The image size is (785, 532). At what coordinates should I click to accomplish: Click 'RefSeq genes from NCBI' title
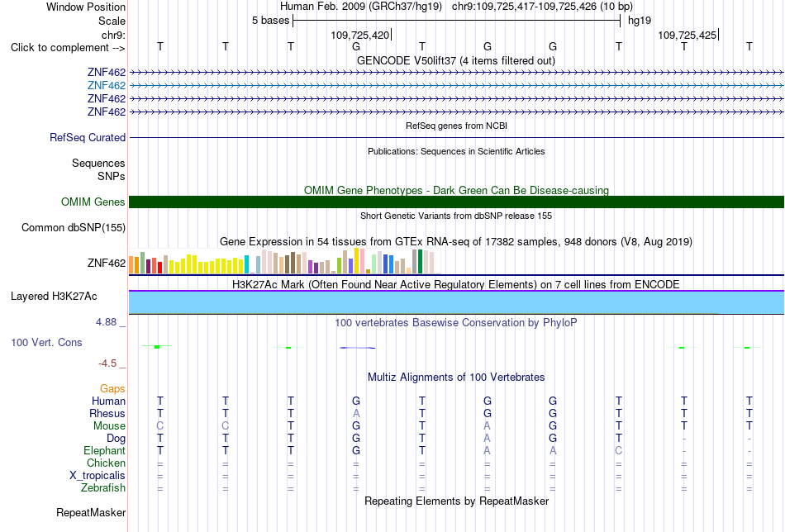click(x=456, y=126)
